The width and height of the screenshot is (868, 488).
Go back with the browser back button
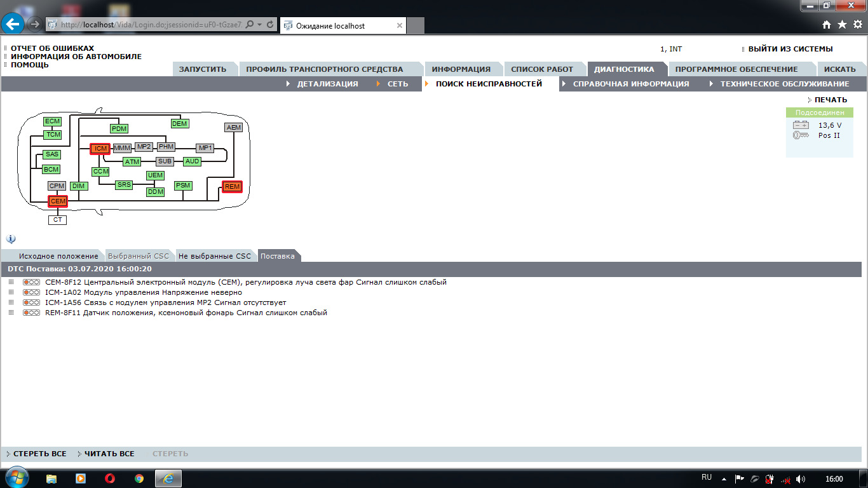point(13,25)
